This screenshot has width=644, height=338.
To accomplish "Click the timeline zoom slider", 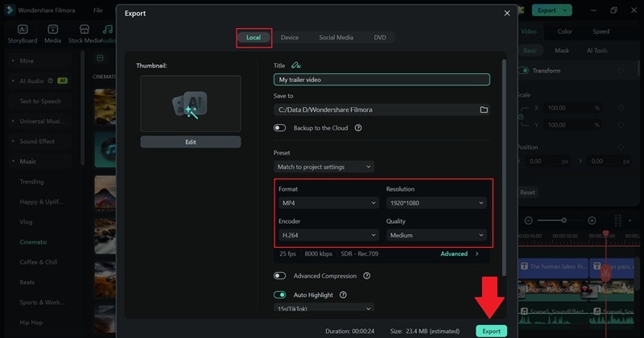I will click(560, 221).
